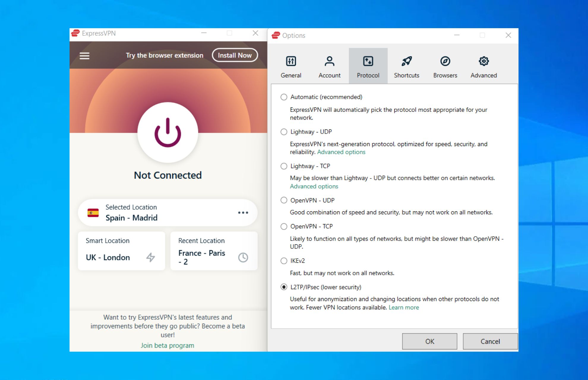Close the Options window
The width and height of the screenshot is (588, 380).
tap(508, 35)
